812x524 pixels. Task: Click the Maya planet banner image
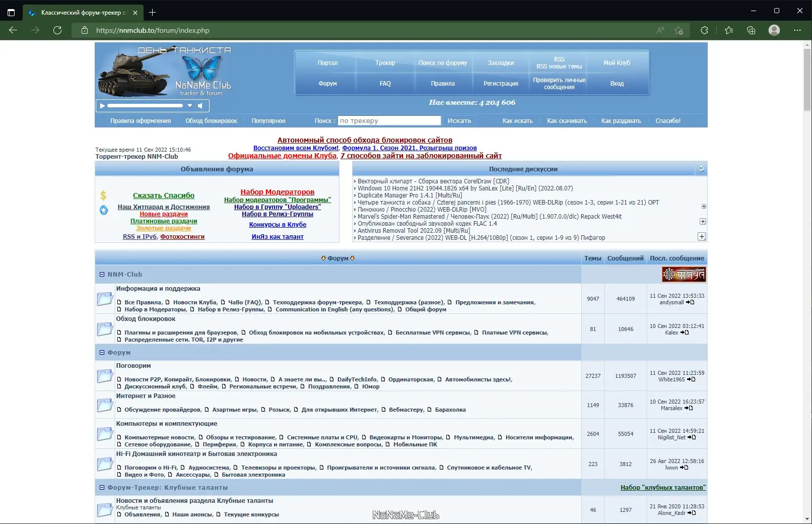684,275
